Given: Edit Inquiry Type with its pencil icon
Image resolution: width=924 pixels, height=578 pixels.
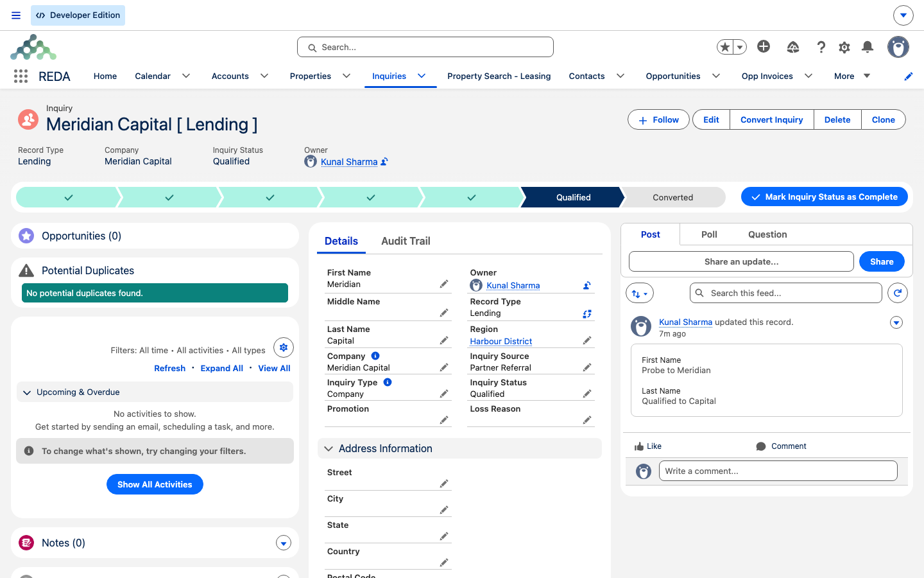Looking at the screenshot, I should [443, 394].
